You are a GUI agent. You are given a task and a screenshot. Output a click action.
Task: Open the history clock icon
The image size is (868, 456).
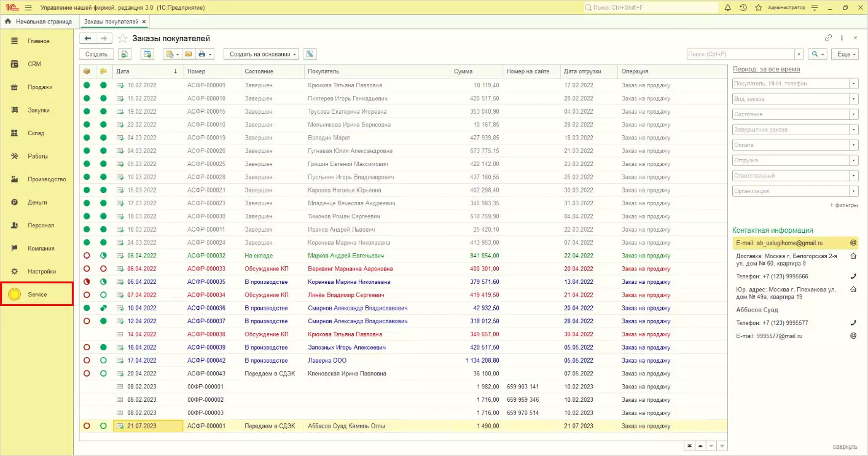(743, 8)
